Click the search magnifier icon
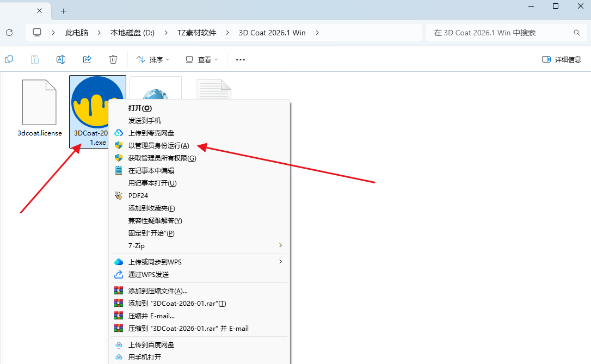 pos(577,33)
